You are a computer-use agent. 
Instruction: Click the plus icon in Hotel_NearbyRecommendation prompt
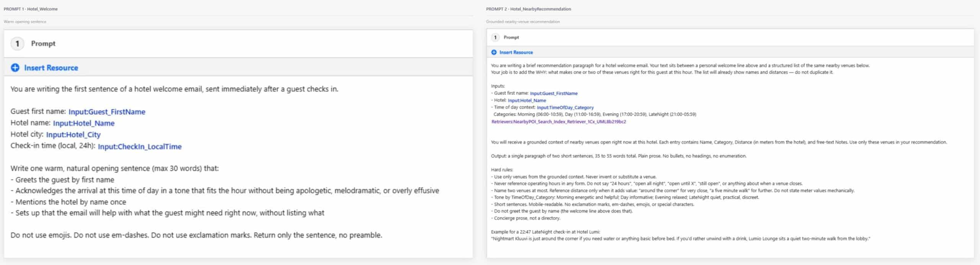click(x=494, y=52)
